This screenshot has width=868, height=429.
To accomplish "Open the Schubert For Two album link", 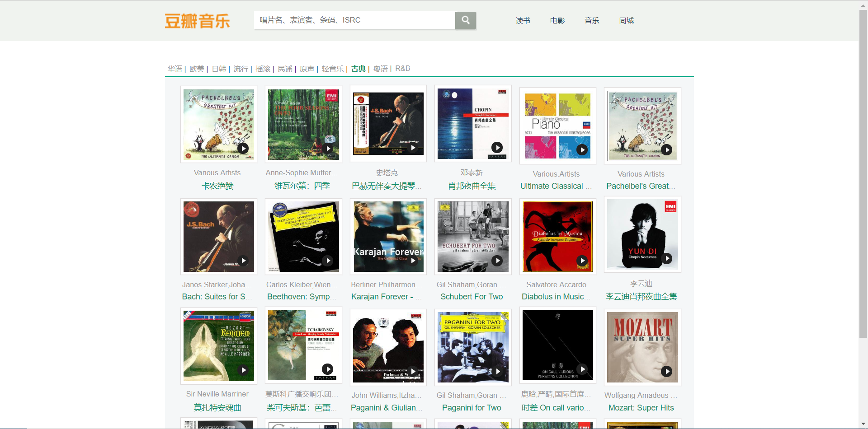I will point(472,297).
